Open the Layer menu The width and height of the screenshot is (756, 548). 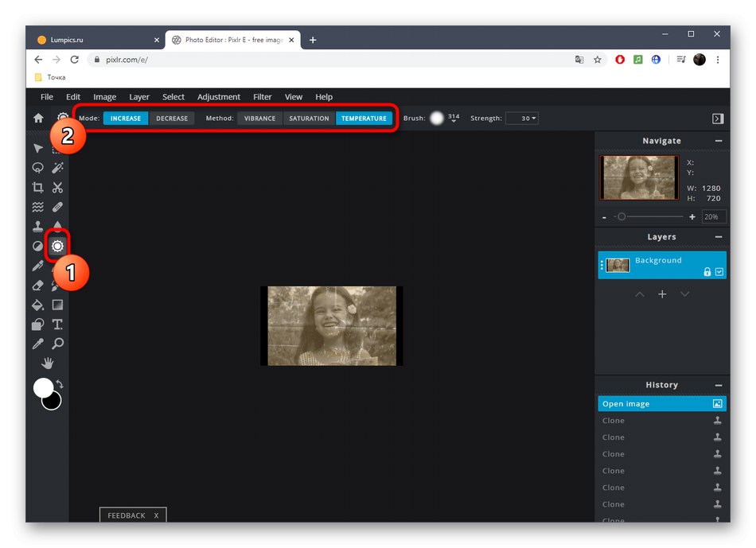tap(138, 97)
